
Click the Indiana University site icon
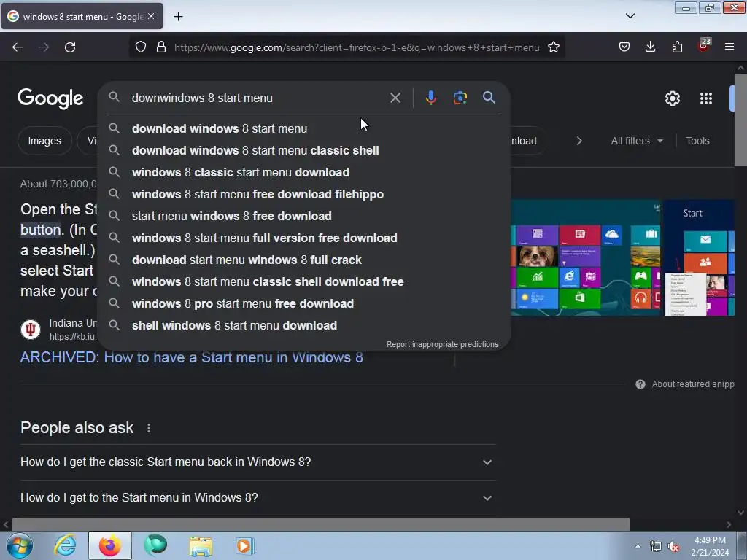click(31, 330)
